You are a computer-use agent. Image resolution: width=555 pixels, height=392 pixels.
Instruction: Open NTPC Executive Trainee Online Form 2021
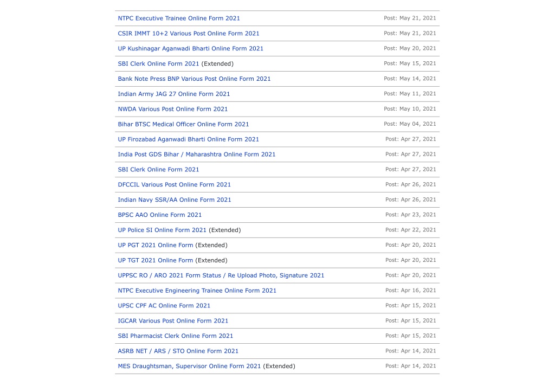click(x=179, y=18)
